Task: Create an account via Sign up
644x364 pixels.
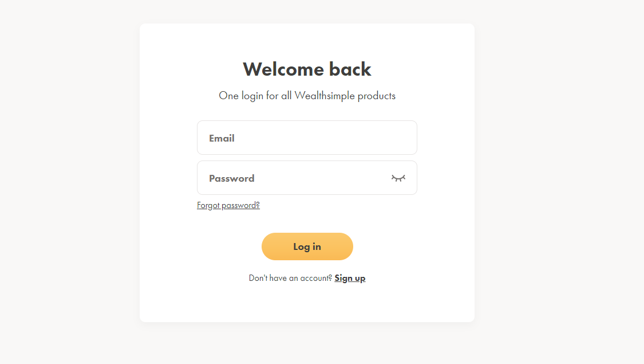Action: coord(350,277)
